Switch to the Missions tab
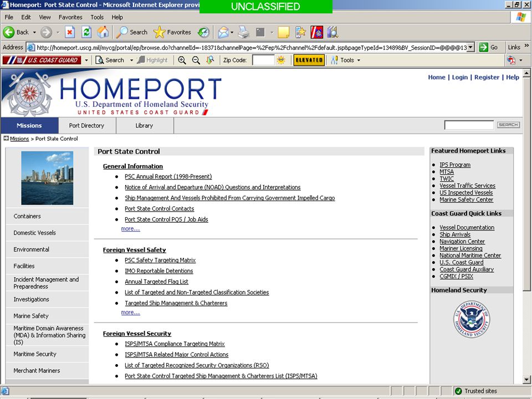532x399 pixels. tap(29, 126)
